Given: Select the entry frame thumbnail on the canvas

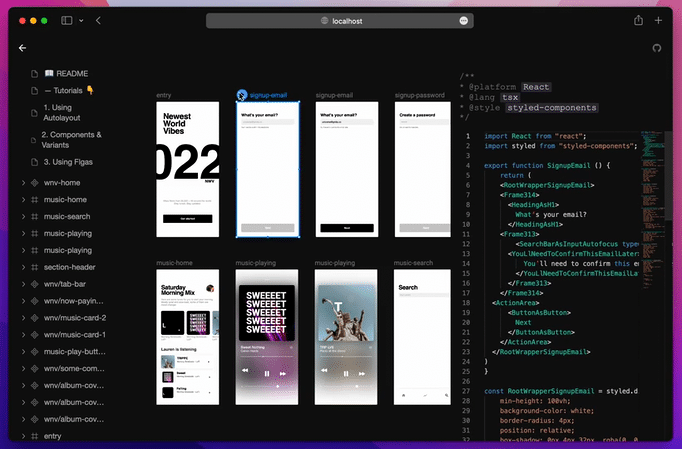Looking at the screenshot, I should (x=188, y=169).
